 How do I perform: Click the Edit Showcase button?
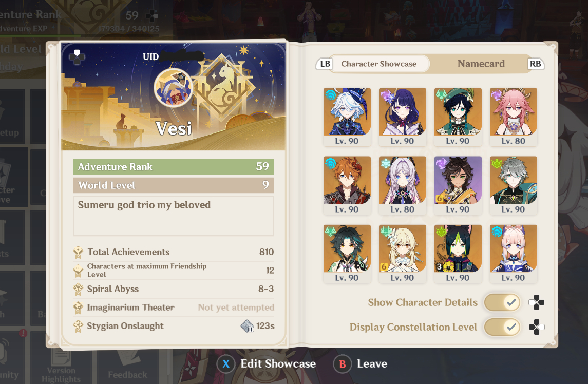(266, 364)
